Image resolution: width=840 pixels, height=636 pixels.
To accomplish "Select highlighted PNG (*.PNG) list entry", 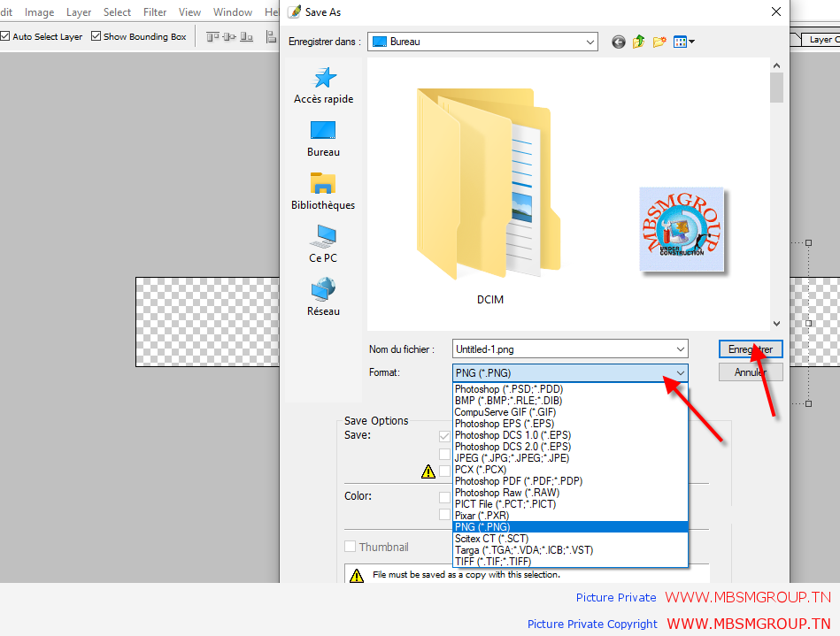I will [x=570, y=527].
